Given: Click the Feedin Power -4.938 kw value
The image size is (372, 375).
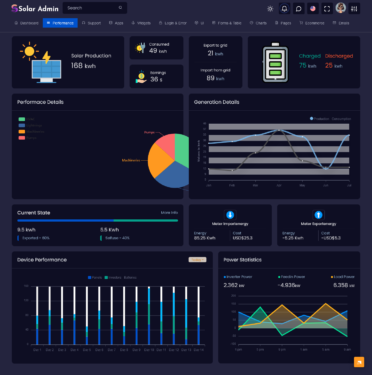Looking at the screenshot, I should tap(289, 285).
